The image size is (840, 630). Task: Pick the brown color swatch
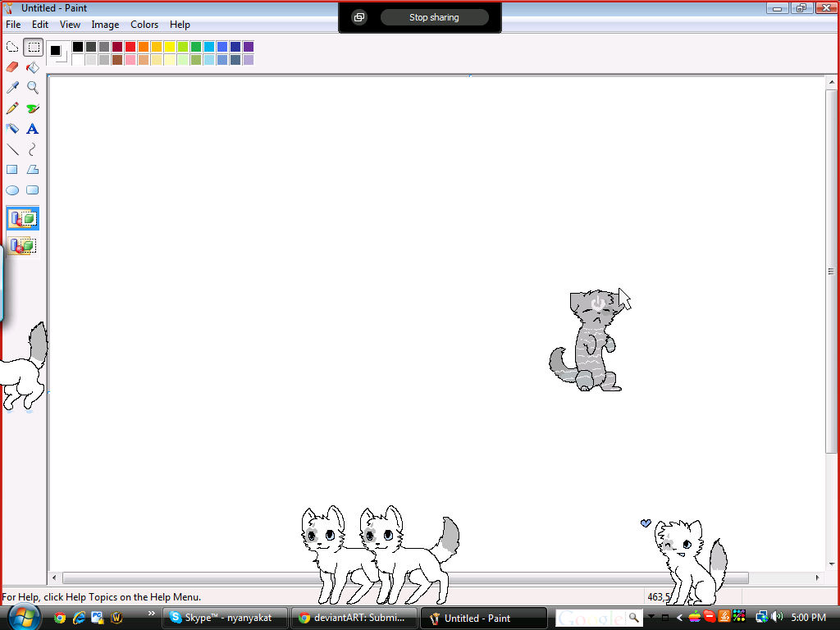[116, 59]
